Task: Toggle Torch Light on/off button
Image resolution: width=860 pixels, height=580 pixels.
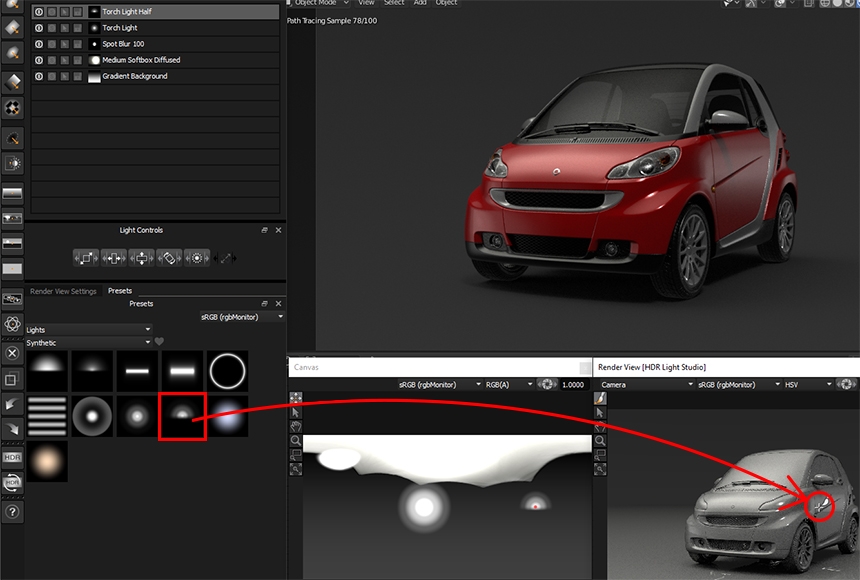Action: (x=39, y=28)
